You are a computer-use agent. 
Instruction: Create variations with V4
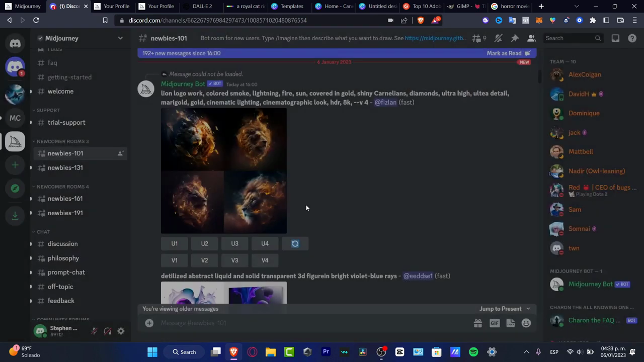[x=265, y=260]
